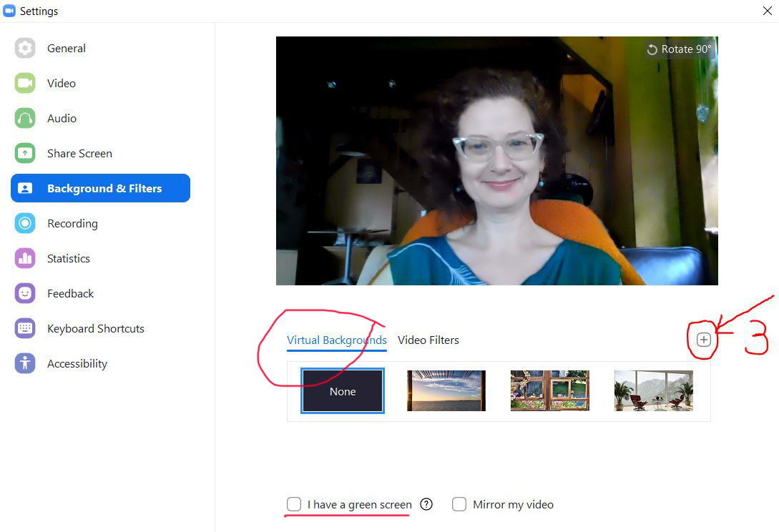Click the Audio headphones icon

(x=25, y=118)
